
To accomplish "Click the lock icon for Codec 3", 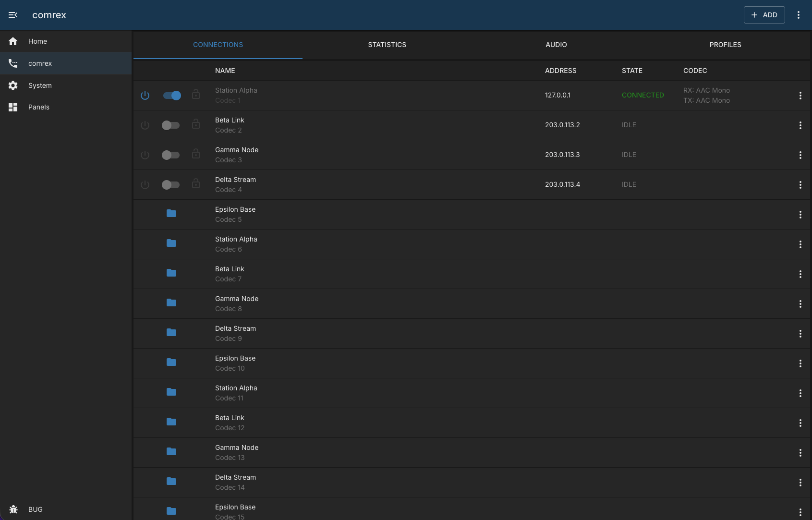I will coord(196,154).
